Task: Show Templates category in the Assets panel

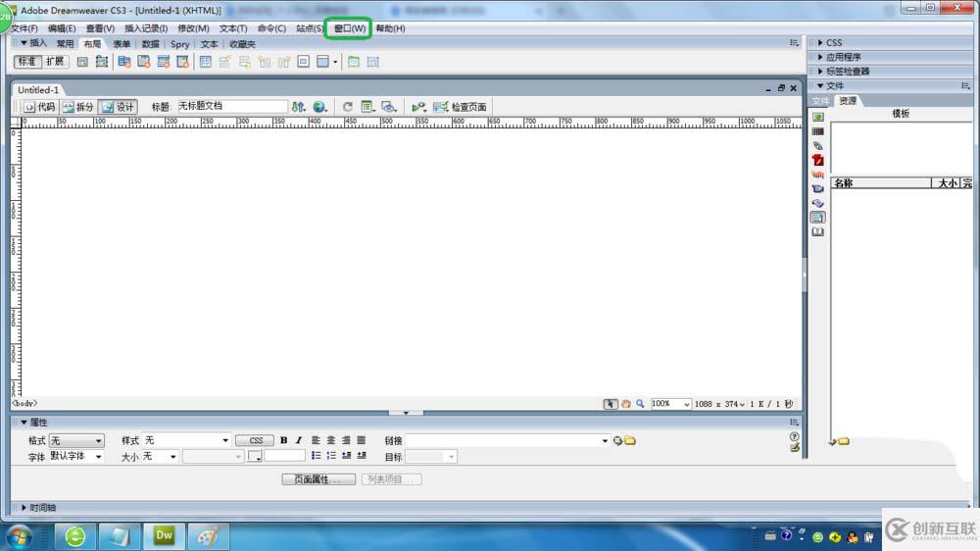Action: point(818,218)
